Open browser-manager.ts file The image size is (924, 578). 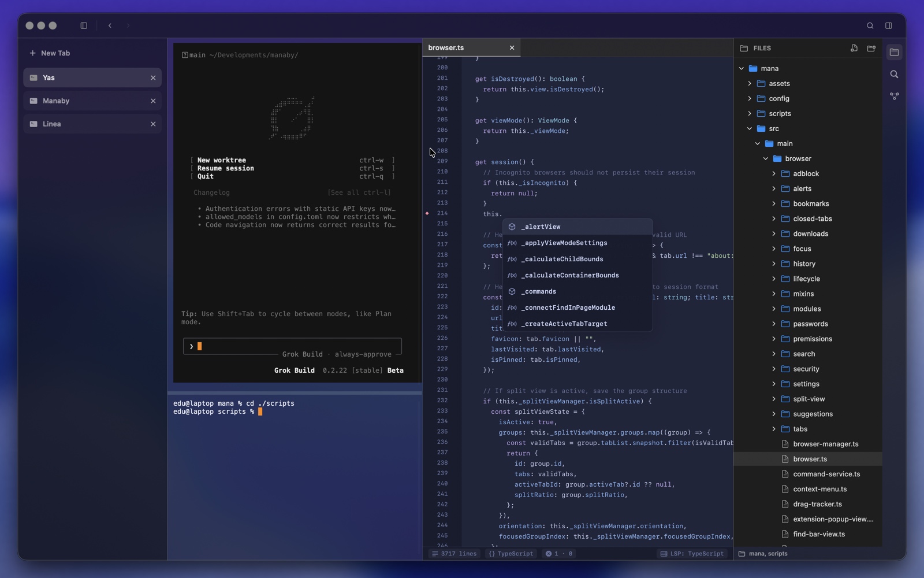(808, 444)
